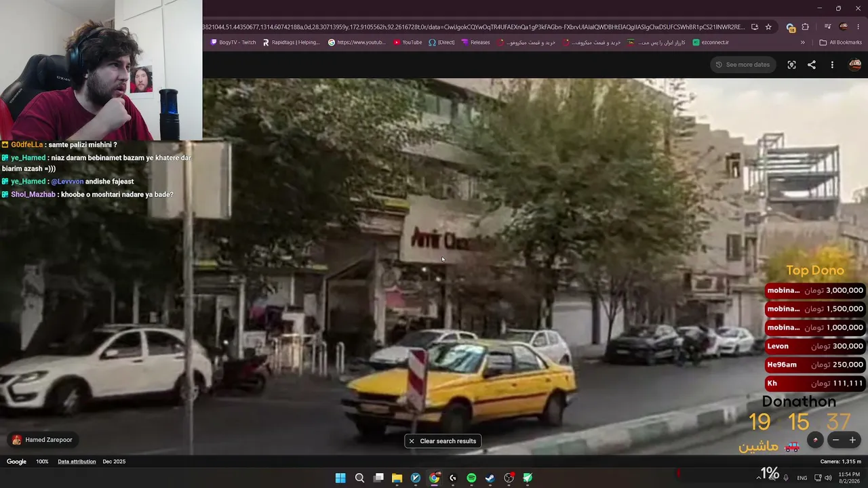Open the Releases bookmark
The width and height of the screenshot is (868, 488).
(x=475, y=42)
